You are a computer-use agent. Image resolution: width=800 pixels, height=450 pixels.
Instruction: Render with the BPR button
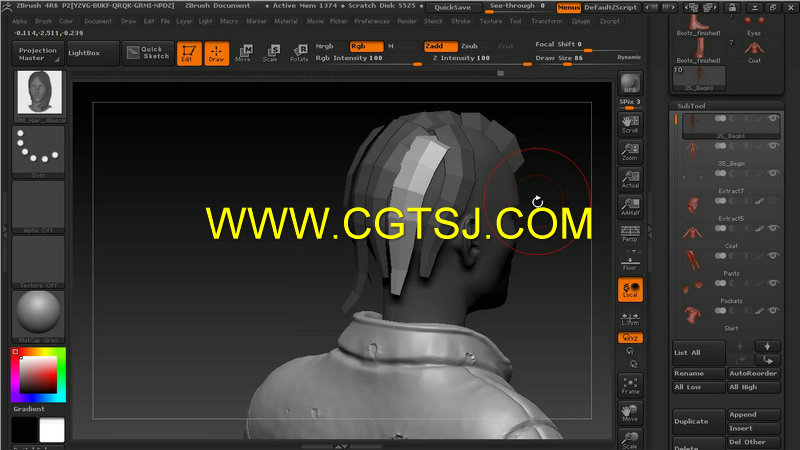click(x=630, y=83)
